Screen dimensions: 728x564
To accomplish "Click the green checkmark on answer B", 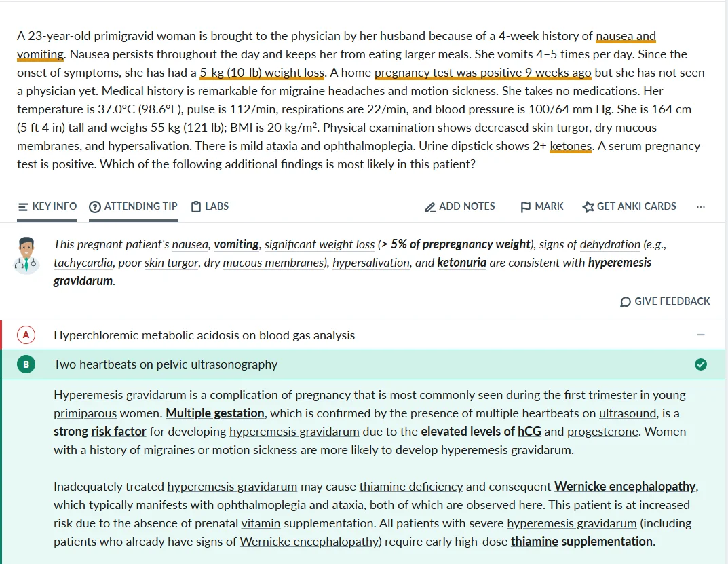I will pyautogui.click(x=701, y=364).
